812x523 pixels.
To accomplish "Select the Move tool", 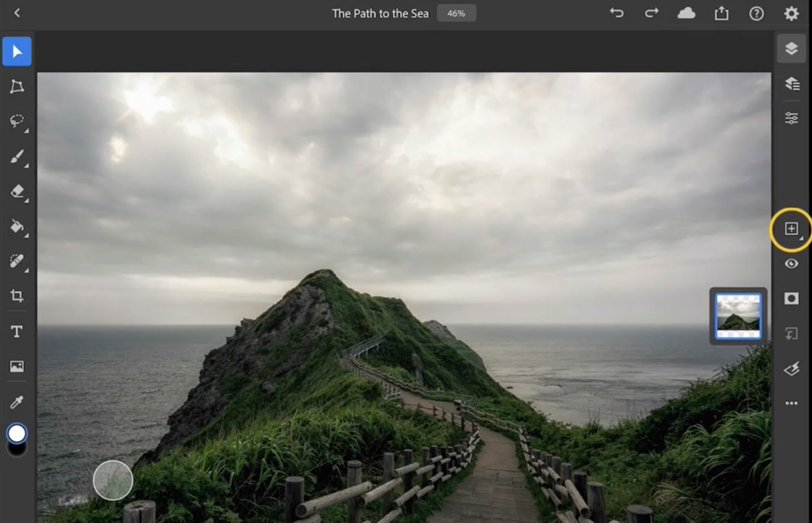I will 17,52.
